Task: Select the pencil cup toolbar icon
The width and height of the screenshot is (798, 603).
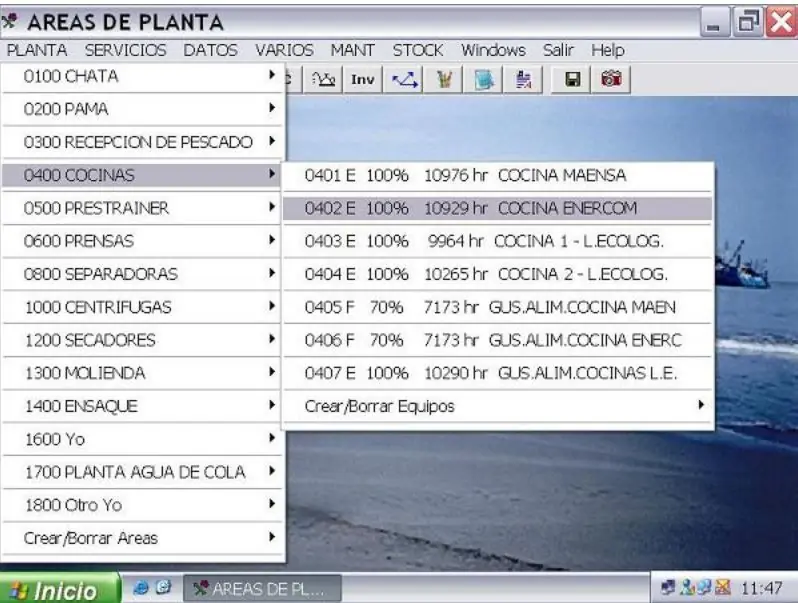Action: [x=444, y=79]
